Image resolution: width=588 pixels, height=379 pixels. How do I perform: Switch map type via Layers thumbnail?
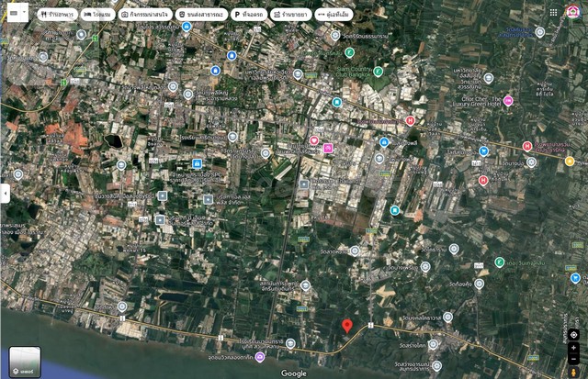click(25, 362)
